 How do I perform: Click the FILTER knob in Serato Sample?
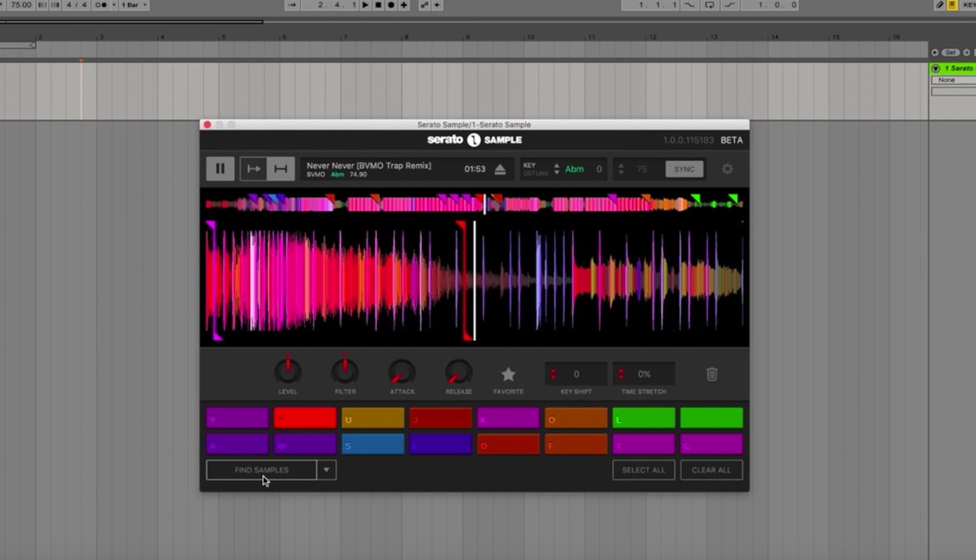point(345,372)
